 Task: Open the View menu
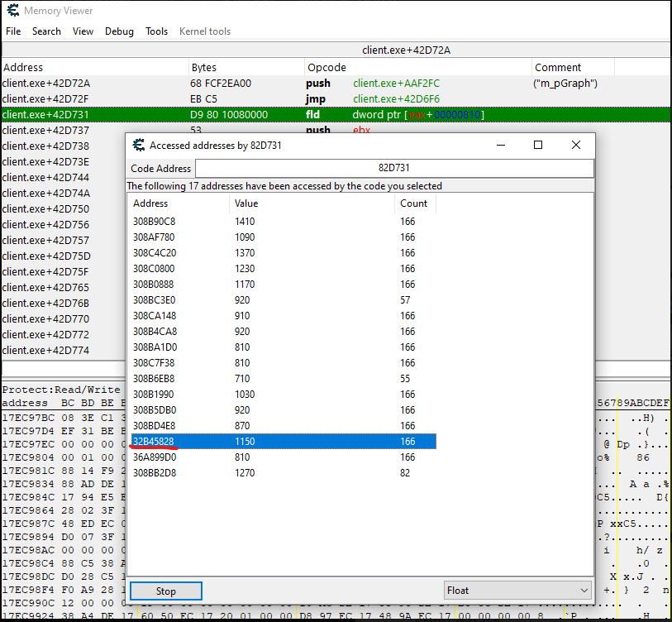(x=83, y=31)
